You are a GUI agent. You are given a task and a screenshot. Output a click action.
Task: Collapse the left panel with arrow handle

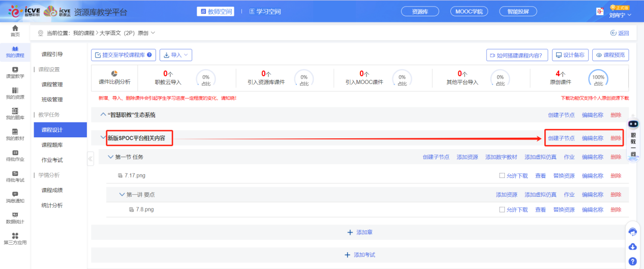(90, 159)
